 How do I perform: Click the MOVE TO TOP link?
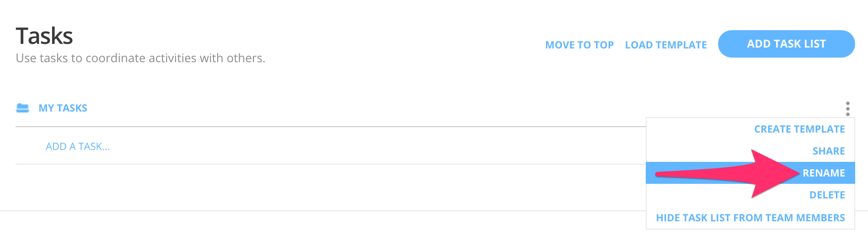point(579,45)
